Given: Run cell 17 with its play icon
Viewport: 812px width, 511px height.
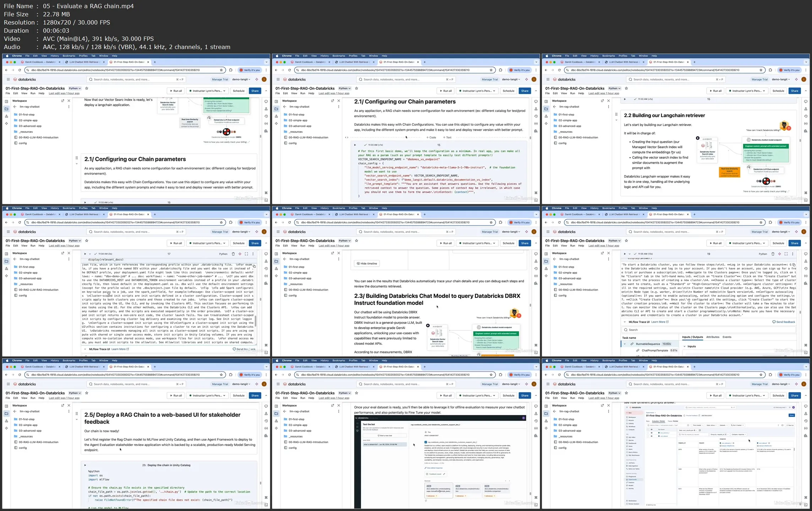Looking at the screenshot, I should tap(85, 254).
